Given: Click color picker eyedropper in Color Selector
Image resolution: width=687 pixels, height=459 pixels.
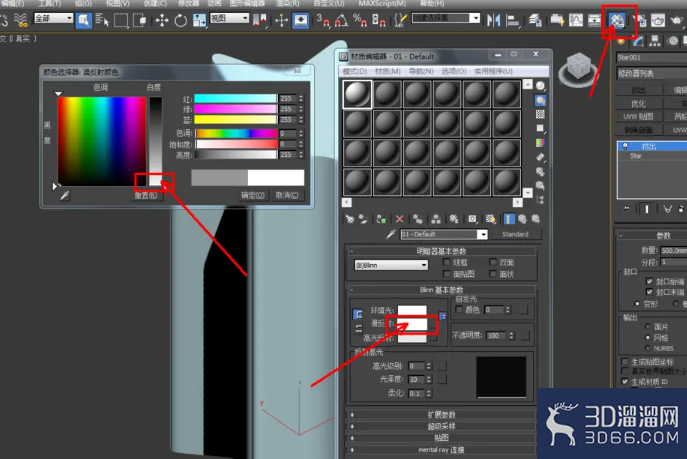Looking at the screenshot, I should (65, 195).
